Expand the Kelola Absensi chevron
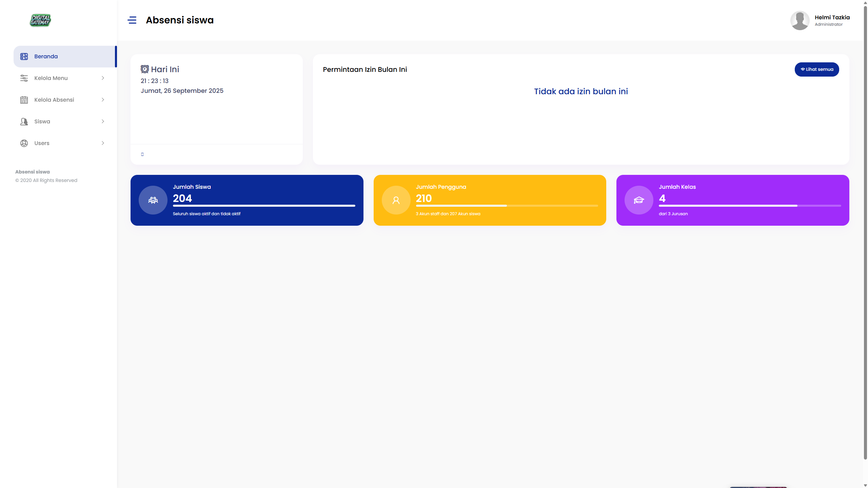Viewport: 868px width, 488px height. pos(103,100)
